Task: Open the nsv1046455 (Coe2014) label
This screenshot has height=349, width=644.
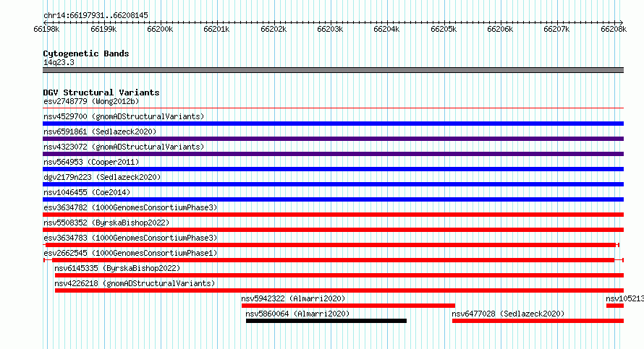Action: pyautogui.click(x=87, y=192)
